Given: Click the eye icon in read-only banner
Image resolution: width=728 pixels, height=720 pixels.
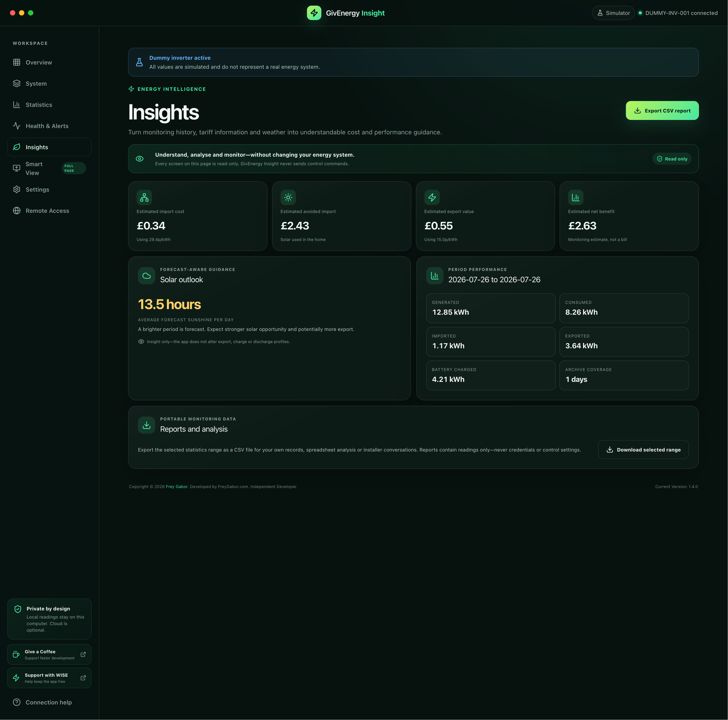Looking at the screenshot, I should tap(139, 158).
